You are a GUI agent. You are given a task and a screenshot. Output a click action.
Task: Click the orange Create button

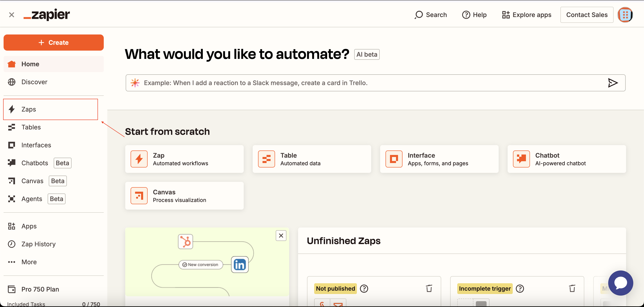pos(53,43)
